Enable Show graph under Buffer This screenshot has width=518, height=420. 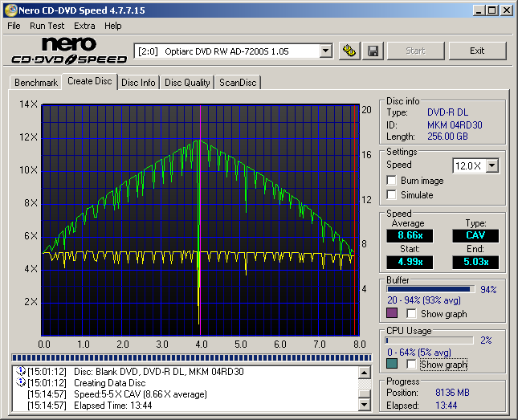(x=411, y=314)
